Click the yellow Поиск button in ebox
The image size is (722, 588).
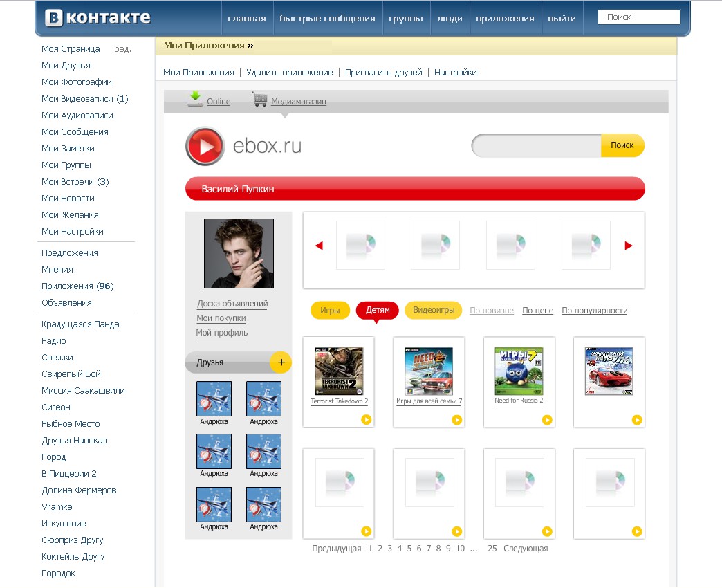(622, 145)
